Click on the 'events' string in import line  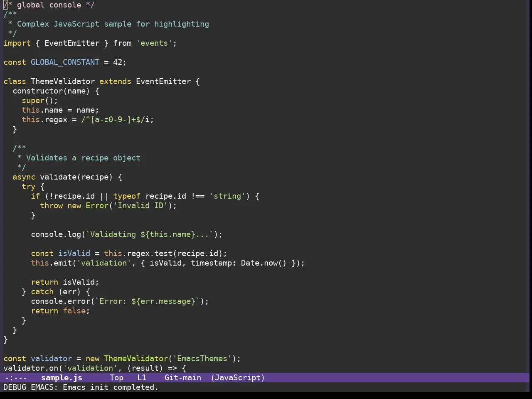pyautogui.click(x=154, y=43)
